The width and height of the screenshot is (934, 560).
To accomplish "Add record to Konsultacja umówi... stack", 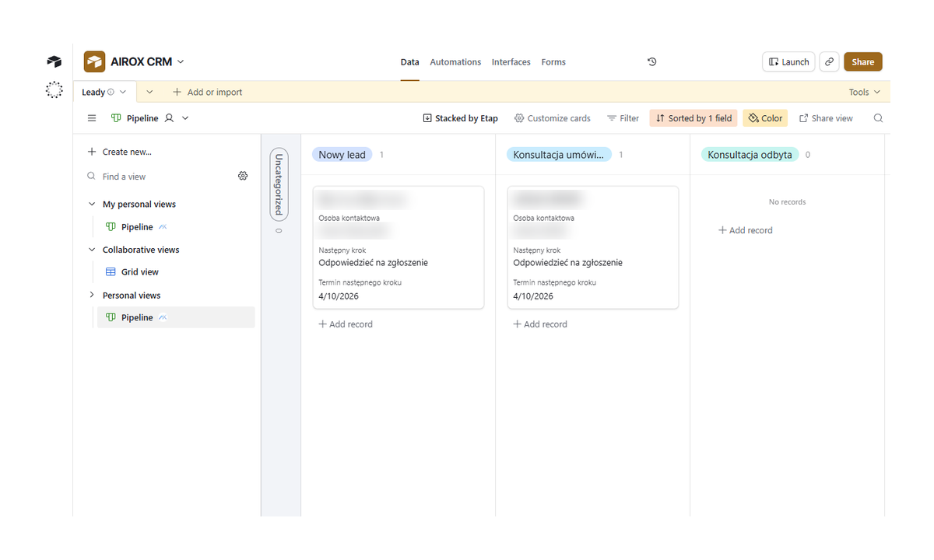I will 540,324.
